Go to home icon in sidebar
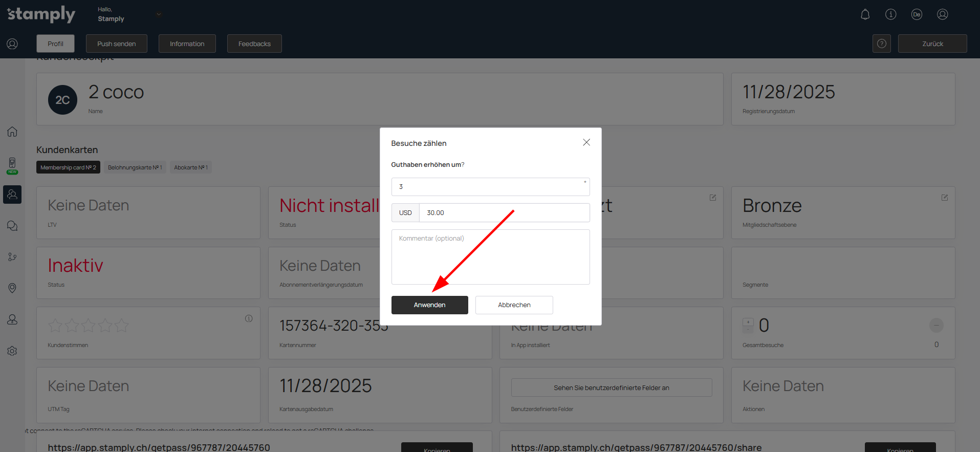The width and height of the screenshot is (980, 452). pos(12,132)
